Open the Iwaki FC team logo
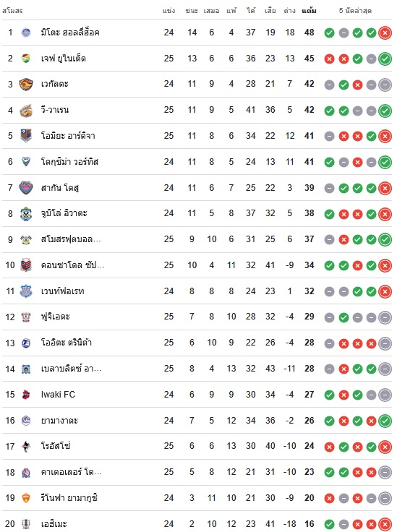397x532 pixels. coord(26,395)
